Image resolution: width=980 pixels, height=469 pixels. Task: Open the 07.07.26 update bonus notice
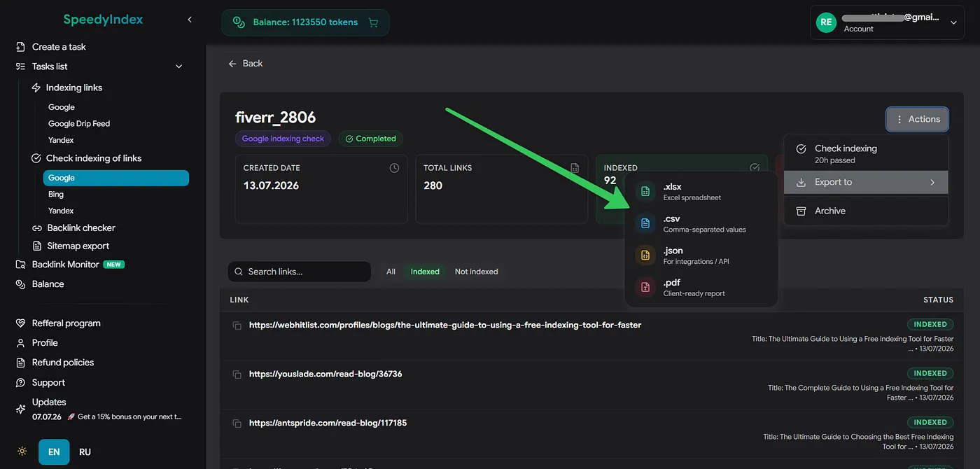point(107,416)
